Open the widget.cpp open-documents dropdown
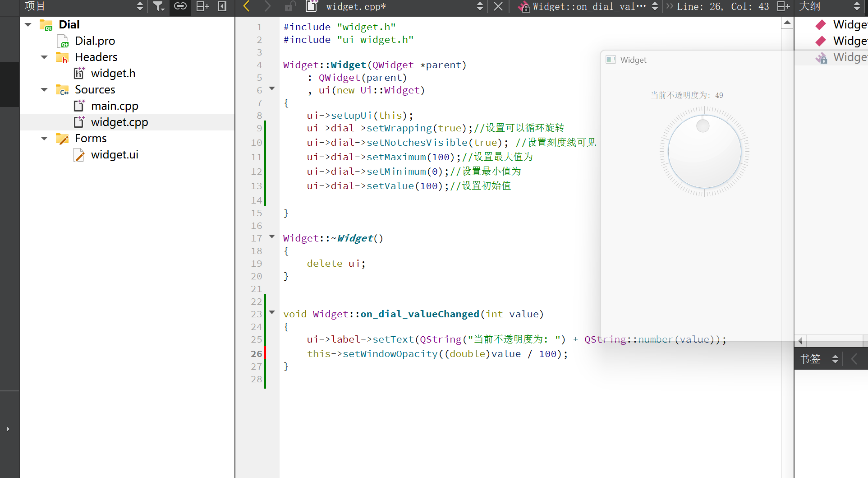This screenshot has width=868, height=478. click(480, 6)
